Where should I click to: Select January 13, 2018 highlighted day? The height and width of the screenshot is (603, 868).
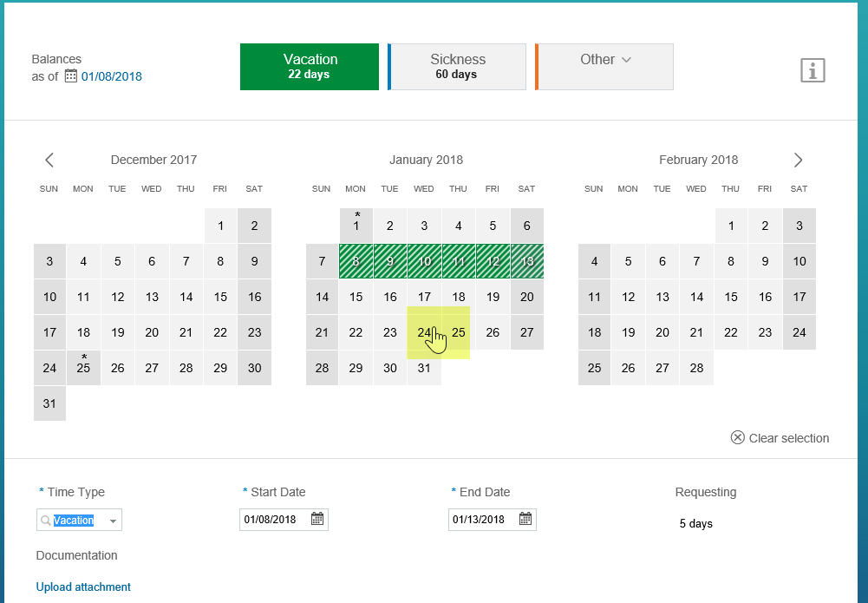pyautogui.click(x=527, y=261)
